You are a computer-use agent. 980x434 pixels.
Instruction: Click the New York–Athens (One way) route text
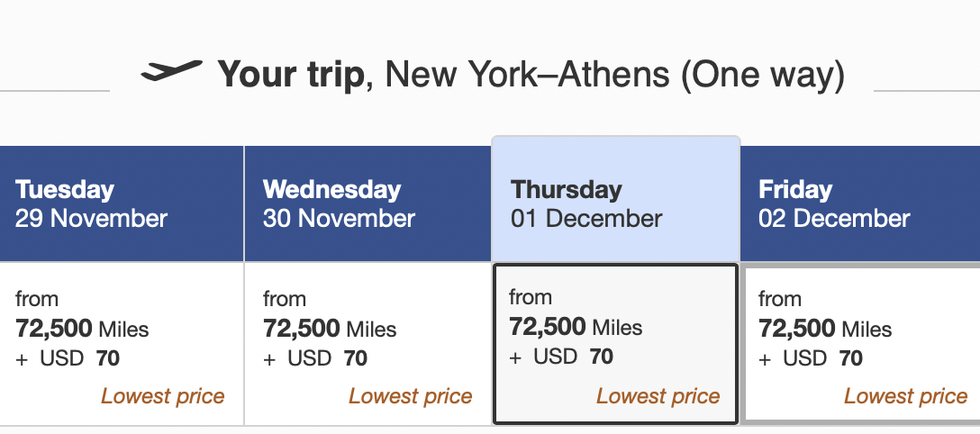click(x=615, y=75)
